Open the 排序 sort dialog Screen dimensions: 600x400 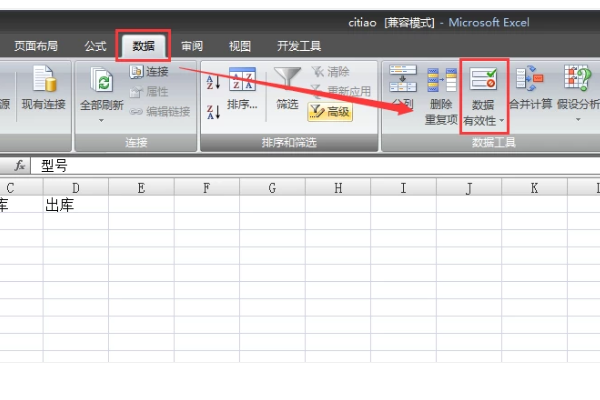[x=242, y=88]
